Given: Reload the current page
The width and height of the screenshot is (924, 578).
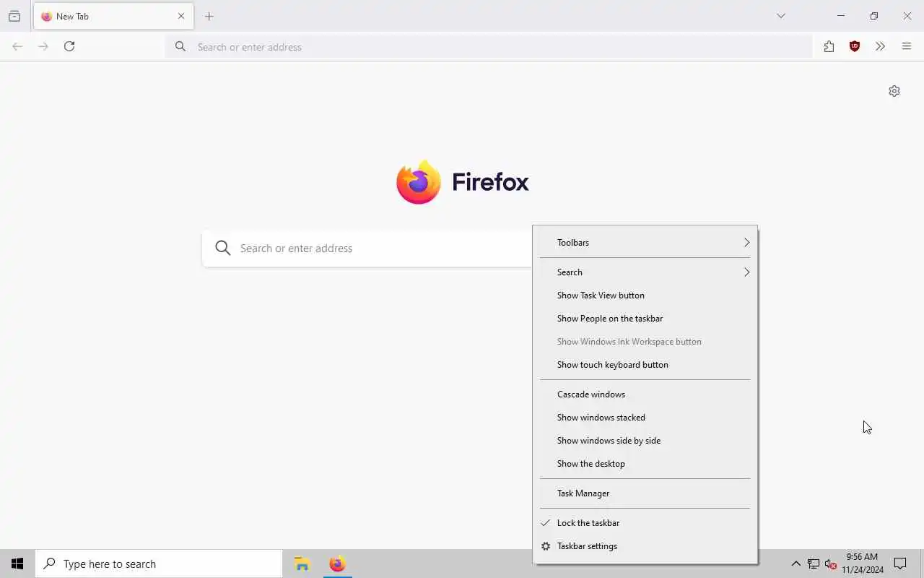Looking at the screenshot, I should 69,46.
